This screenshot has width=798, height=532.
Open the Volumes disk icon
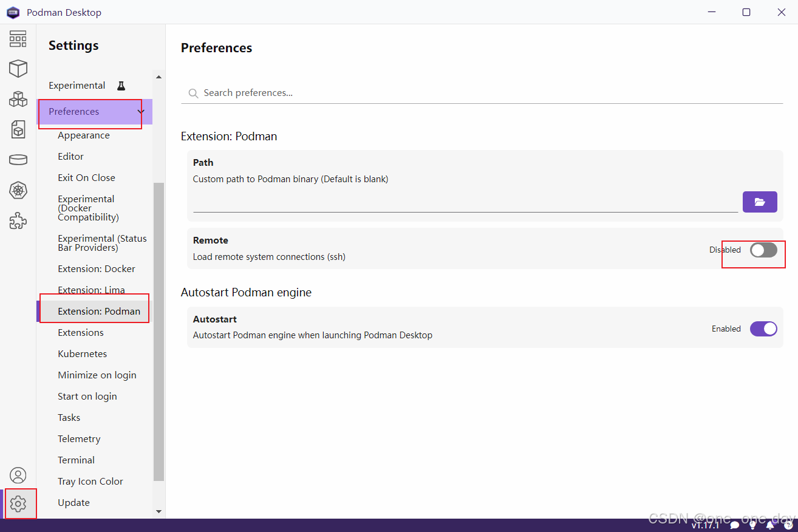point(18,160)
